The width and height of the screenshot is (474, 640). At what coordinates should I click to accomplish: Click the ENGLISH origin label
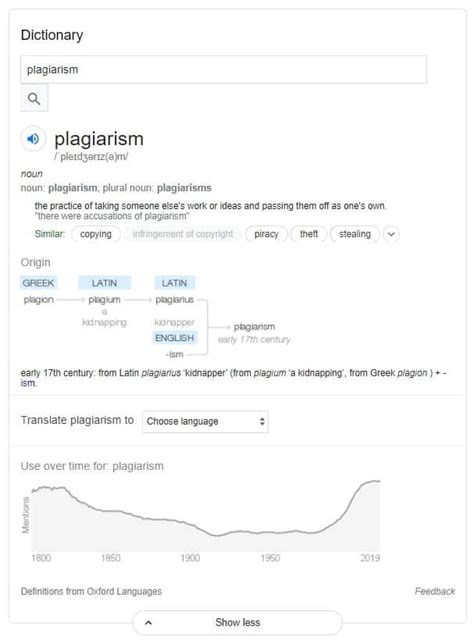[x=174, y=338]
